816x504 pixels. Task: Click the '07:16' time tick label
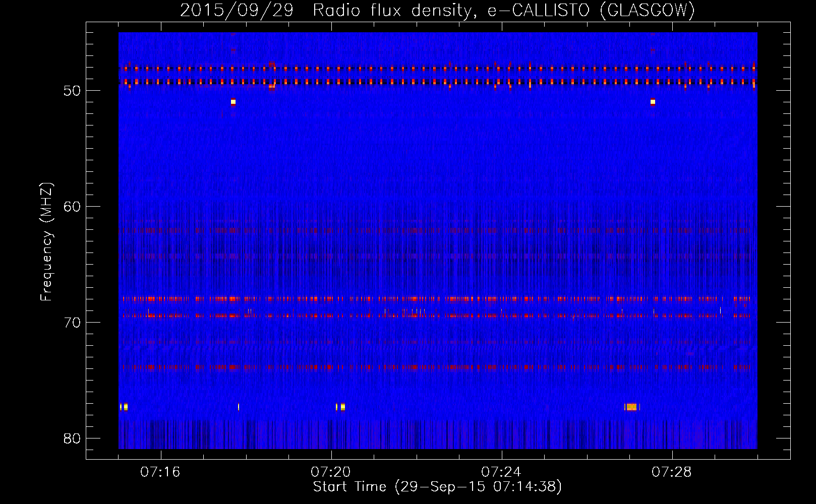pyautogui.click(x=160, y=472)
